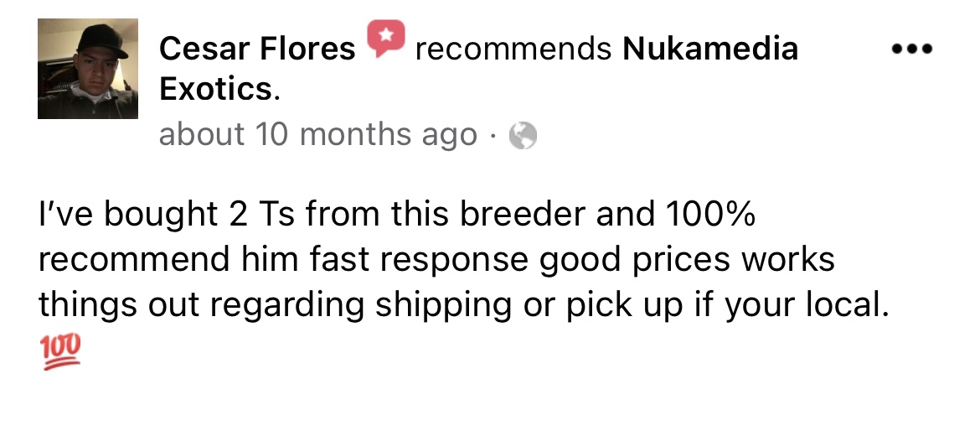
Task: Open the "about 10 months ago" timestamp
Action: pos(318,135)
